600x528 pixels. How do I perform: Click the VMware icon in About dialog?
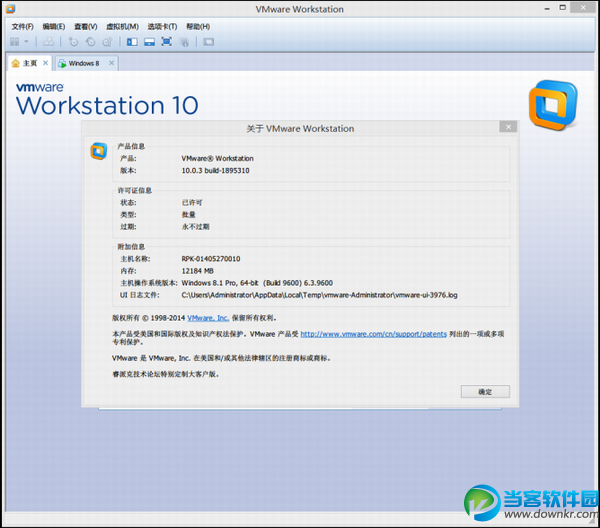[99, 151]
